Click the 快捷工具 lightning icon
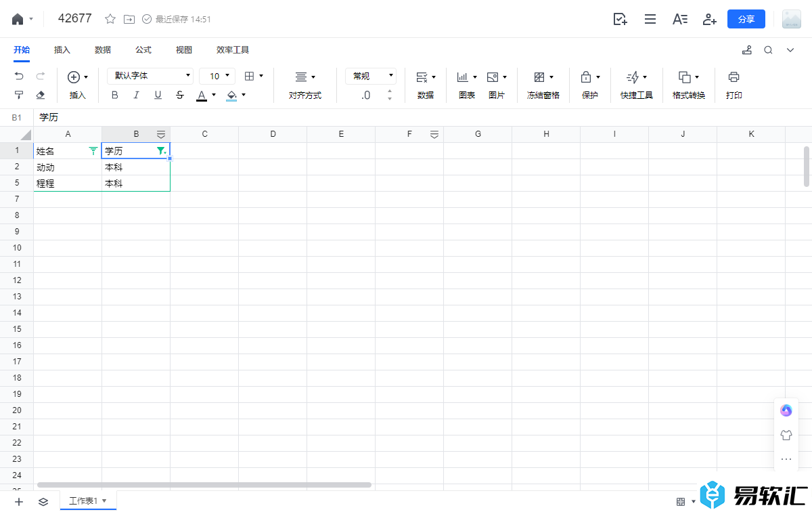The height and width of the screenshot is (512, 812). pyautogui.click(x=632, y=77)
